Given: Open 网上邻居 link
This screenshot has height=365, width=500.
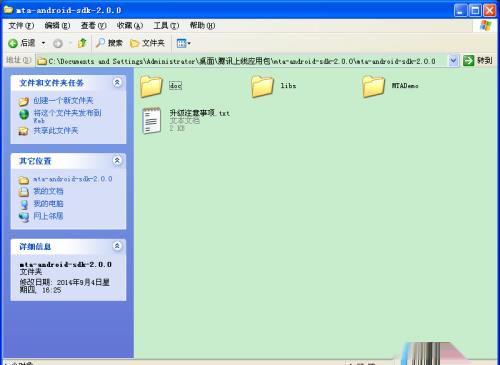Looking at the screenshot, I should click(48, 216).
